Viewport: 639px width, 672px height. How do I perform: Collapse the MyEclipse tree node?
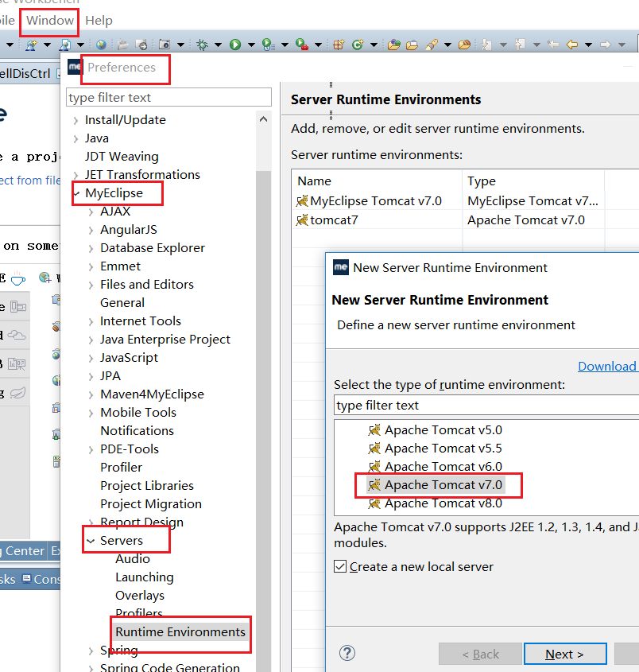point(76,194)
